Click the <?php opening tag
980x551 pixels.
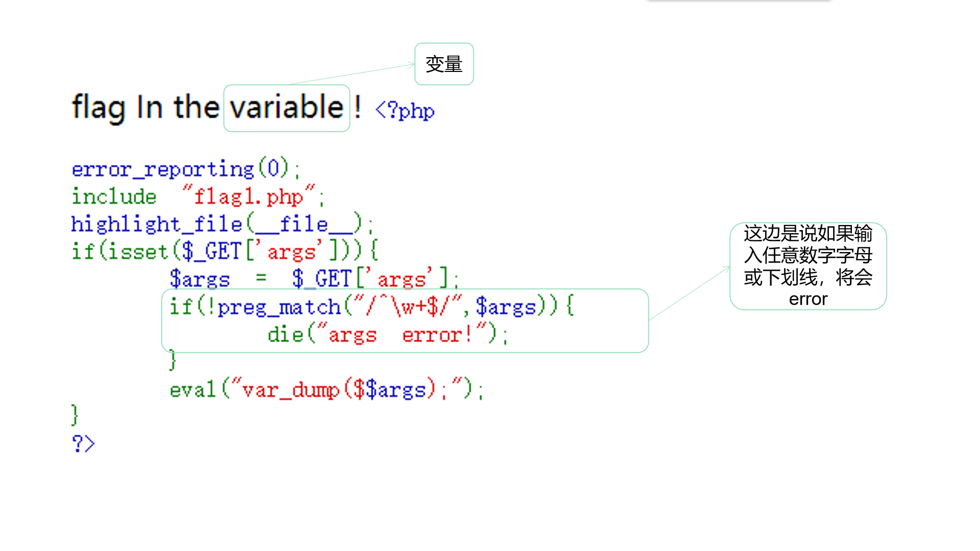(405, 111)
